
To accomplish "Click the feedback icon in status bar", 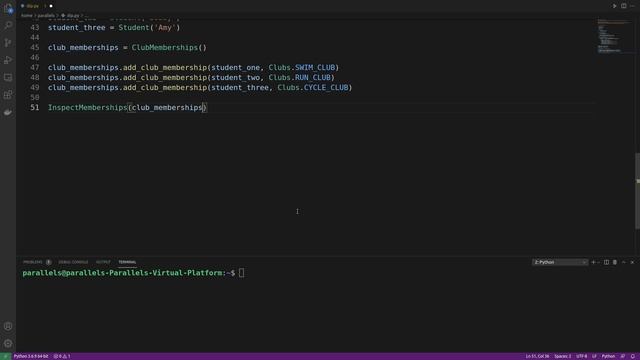I will (623, 356).
